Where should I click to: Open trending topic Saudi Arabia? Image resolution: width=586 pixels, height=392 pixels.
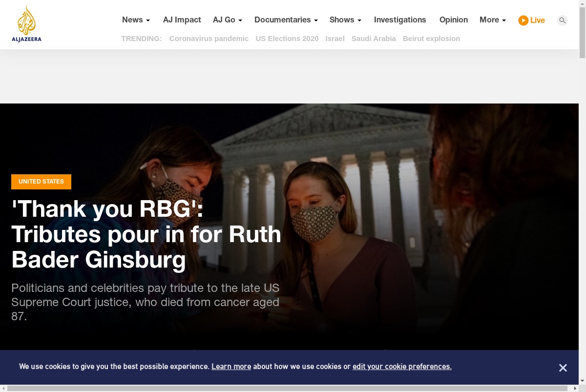tap(374, 39)
